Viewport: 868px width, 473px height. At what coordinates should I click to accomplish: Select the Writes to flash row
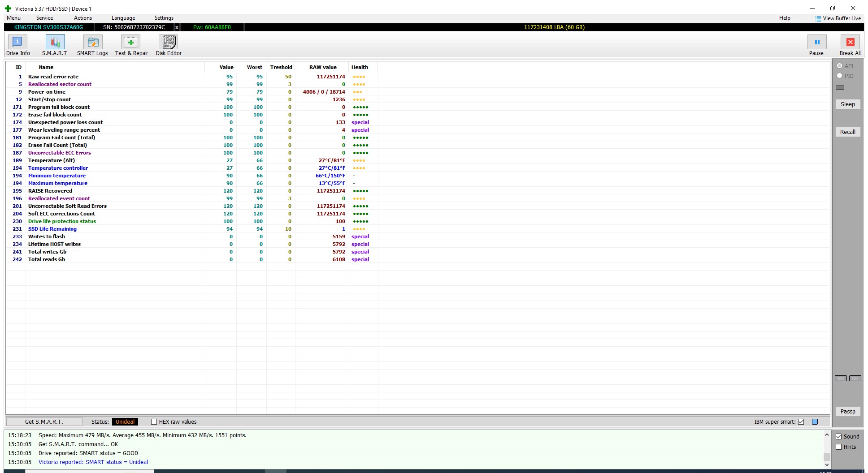click(192, 236)
